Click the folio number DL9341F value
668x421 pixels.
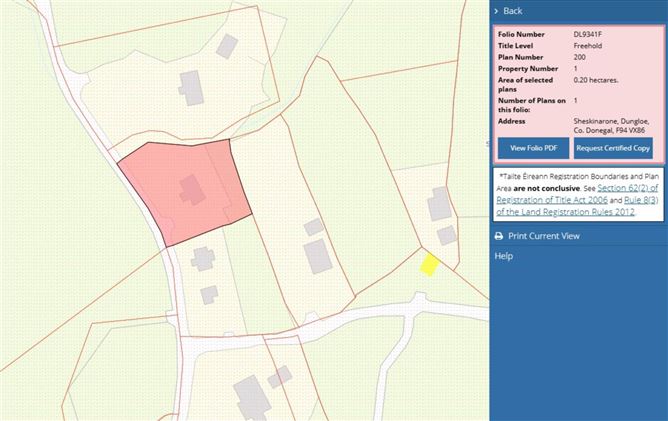[x=587, y=34]
